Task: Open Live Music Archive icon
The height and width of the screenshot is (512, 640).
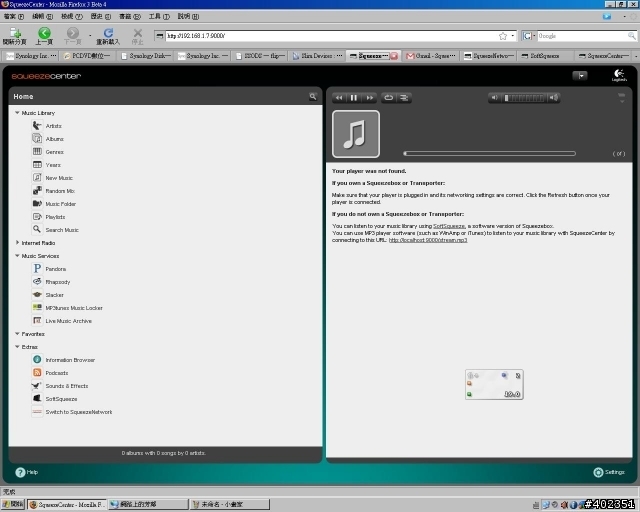Action: click(x=37, y=321)
